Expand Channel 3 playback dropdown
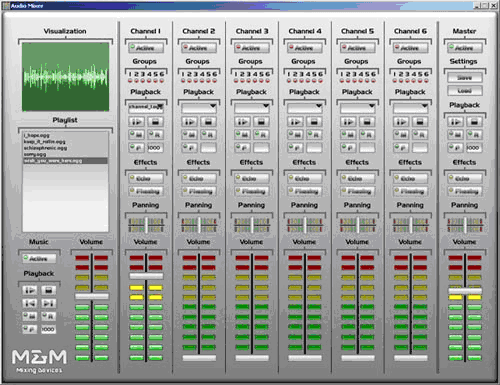Viewport: 500px width, 385px height. [x=252, y=107]
